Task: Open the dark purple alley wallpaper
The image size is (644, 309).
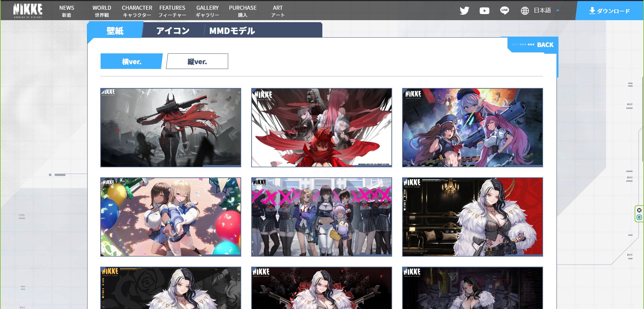Action: pos(473,288)
